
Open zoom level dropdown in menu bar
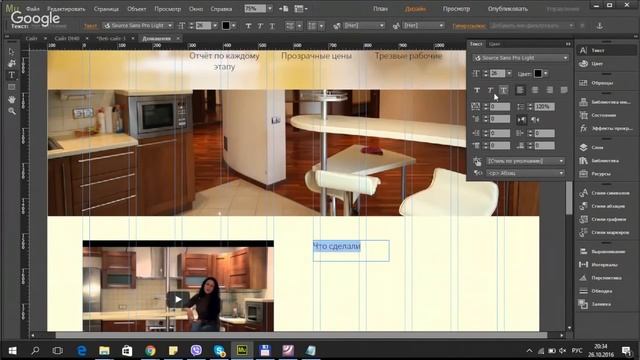(269, 9)
